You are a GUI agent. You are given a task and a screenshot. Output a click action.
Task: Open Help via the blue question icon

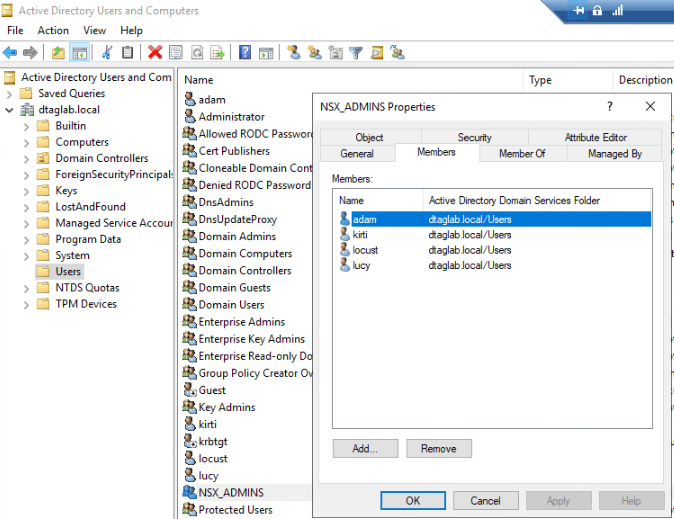point(244,52)
